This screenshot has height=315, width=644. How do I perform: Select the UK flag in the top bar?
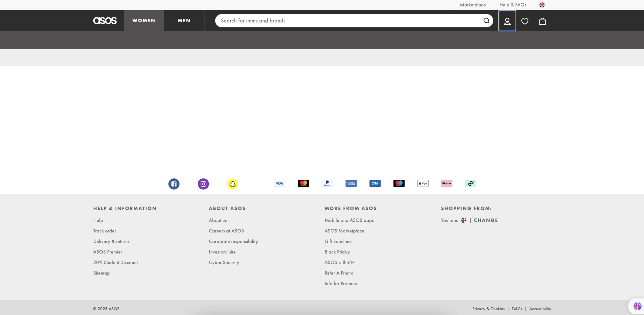[x=542, y=5]
